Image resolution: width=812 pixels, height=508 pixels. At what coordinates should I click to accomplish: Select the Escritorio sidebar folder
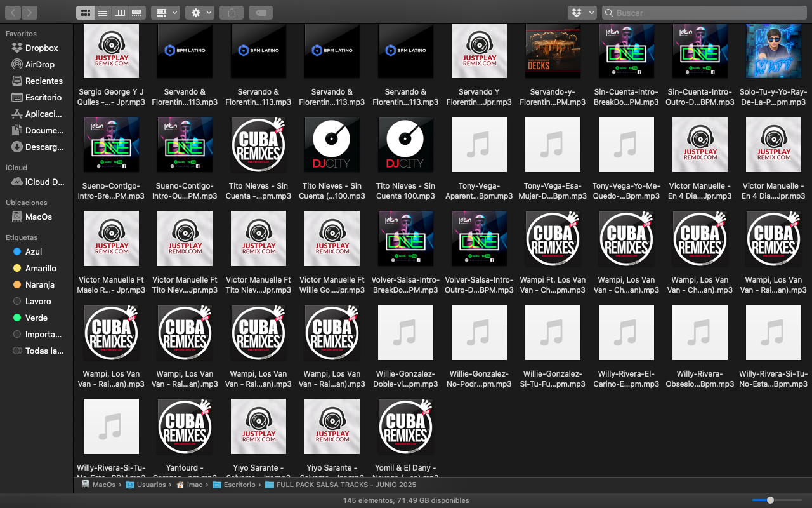43,97
